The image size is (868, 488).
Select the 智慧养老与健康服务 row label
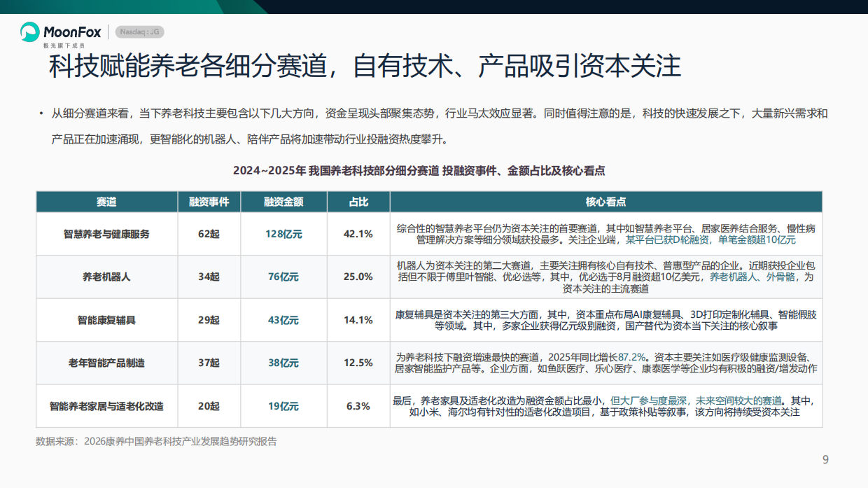(106, 234)
